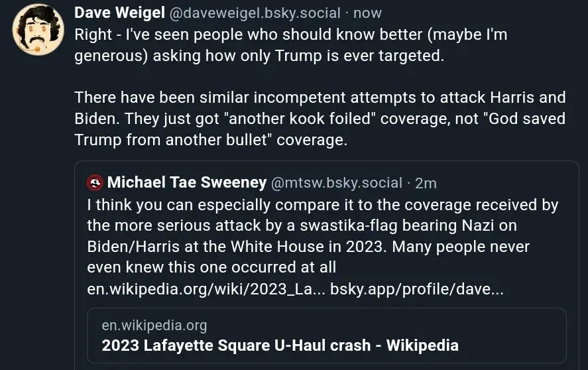Open the quoted post's "2m" timestamp

426,182
